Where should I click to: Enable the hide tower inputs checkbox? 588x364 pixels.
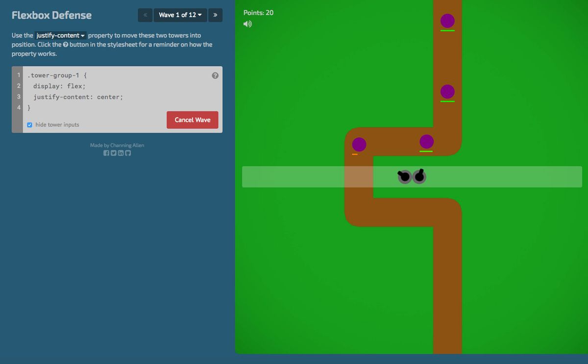30,125
